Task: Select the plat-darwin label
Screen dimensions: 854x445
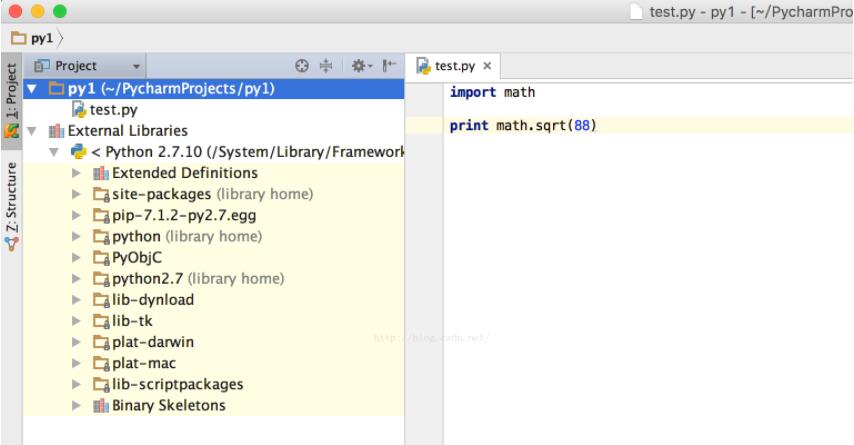Action: click(153, 342)
